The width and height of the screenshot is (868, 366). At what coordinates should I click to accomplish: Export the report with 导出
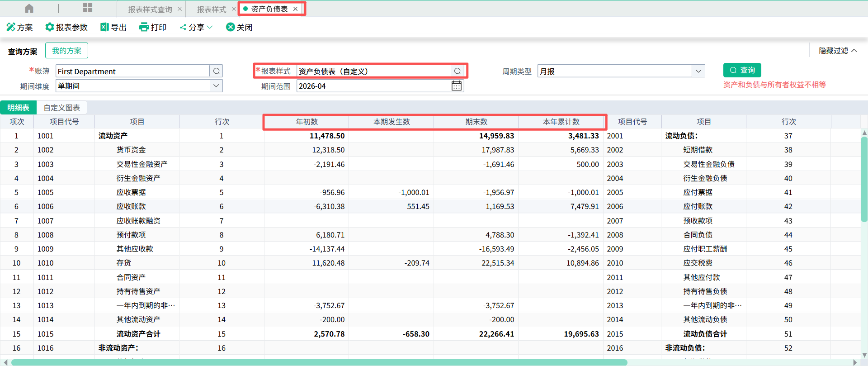[x=113, y=27]
